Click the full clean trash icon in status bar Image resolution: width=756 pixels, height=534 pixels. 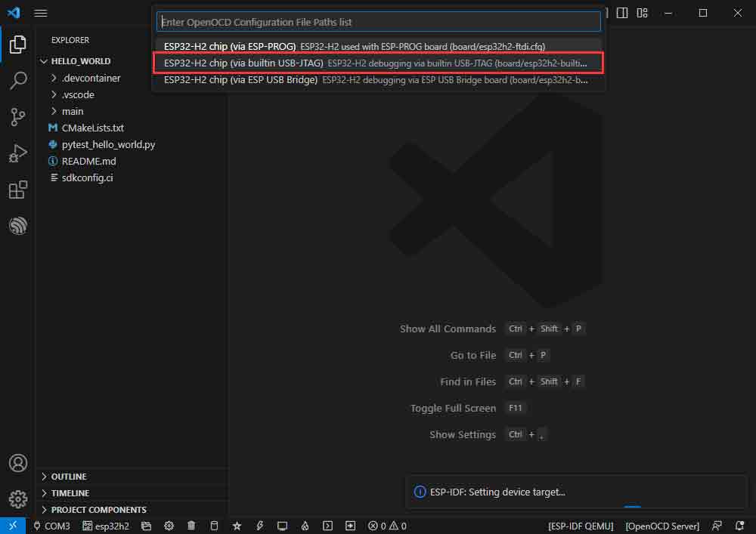[191, 526]
